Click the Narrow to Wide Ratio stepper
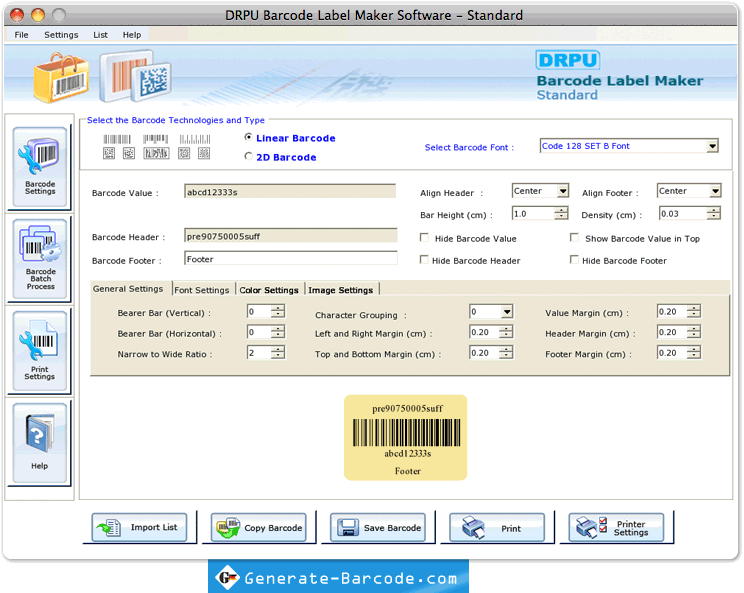 [x=278, y=352]
